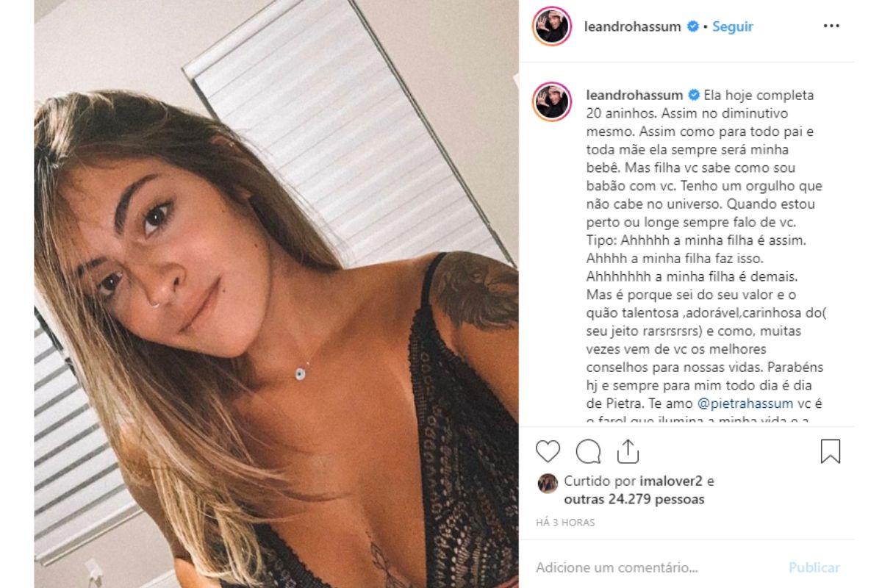This screenshot has width=882, height=588.
Task: Click the verified badge in the caption
Action: (x=693, y=96)
